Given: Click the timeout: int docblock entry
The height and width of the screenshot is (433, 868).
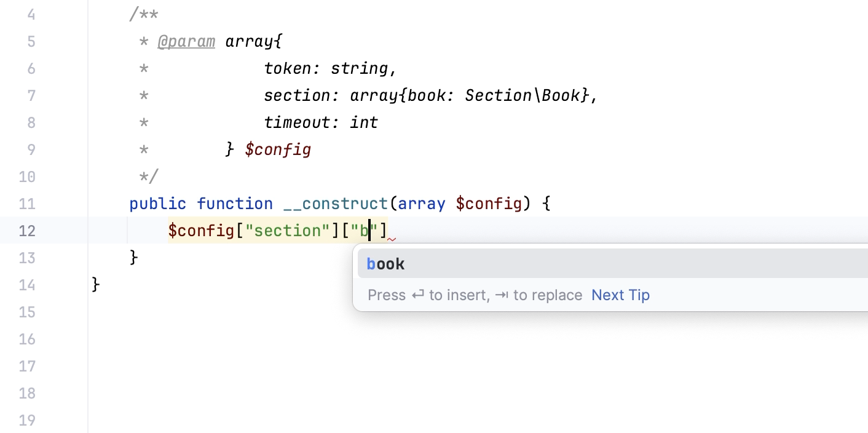Looking at the screenshot, I should click(x=321, y=122).
